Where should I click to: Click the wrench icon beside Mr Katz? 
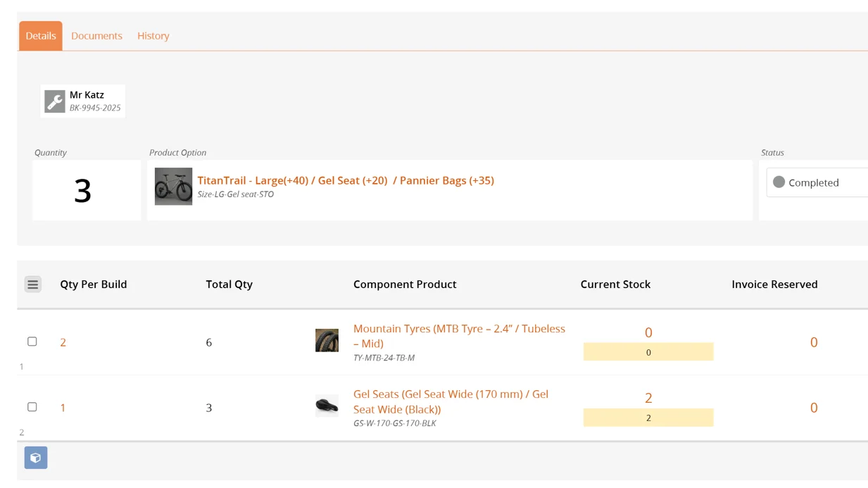pyautogui.click(x=55, y=101)
